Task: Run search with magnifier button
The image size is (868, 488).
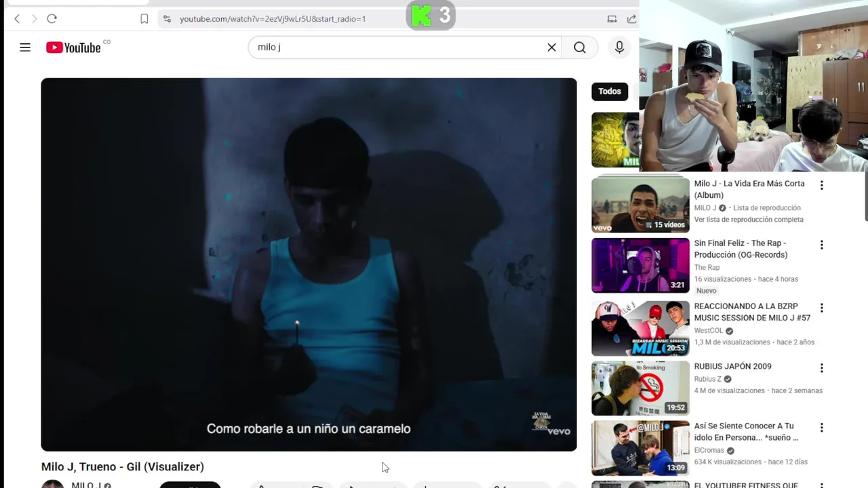Action: click(x=580, y=47)
